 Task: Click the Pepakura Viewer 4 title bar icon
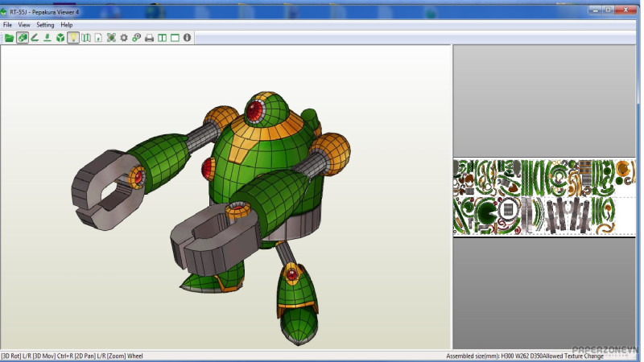coord(4,12)
